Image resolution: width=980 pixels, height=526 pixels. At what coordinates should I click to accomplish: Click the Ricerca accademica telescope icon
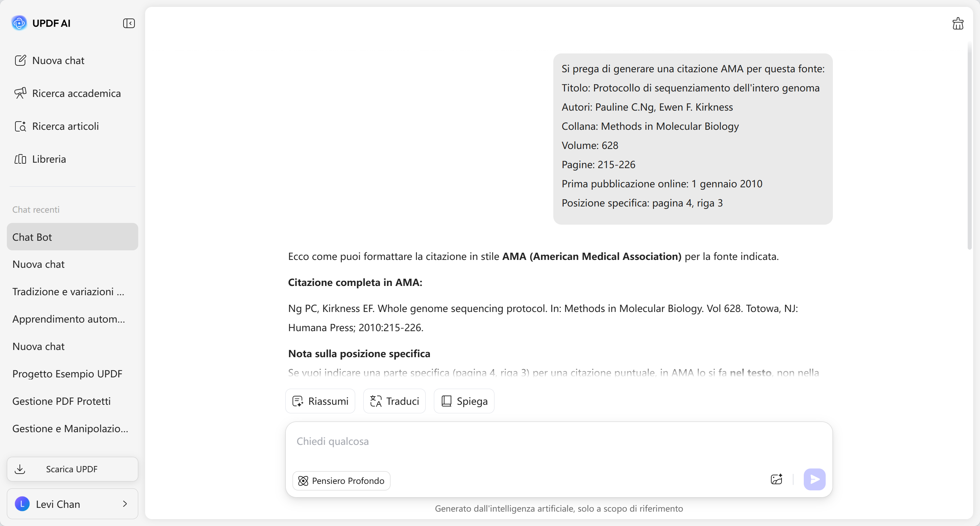click(x=20, y=93)
